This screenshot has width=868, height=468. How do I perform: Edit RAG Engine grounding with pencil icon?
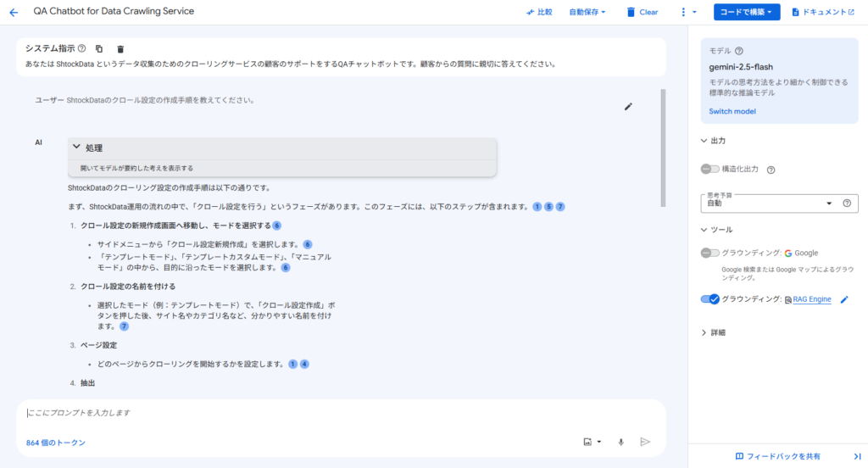point(844,299)
